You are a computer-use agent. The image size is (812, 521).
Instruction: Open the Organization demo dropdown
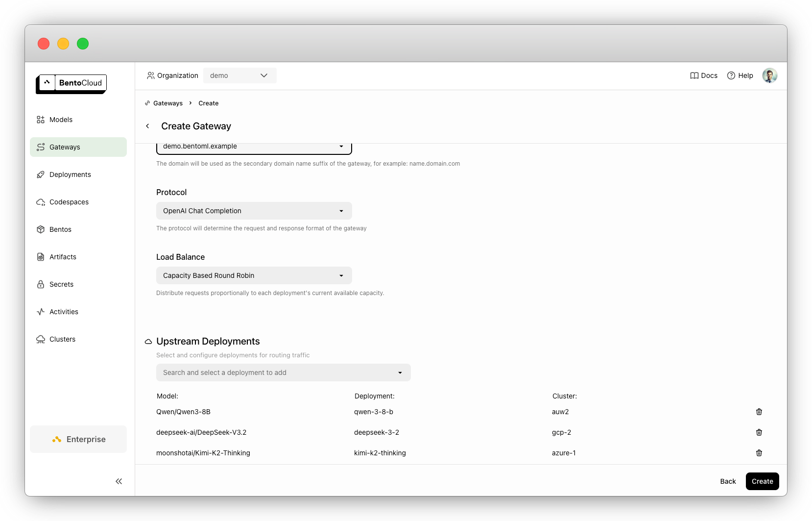(239, 75)
